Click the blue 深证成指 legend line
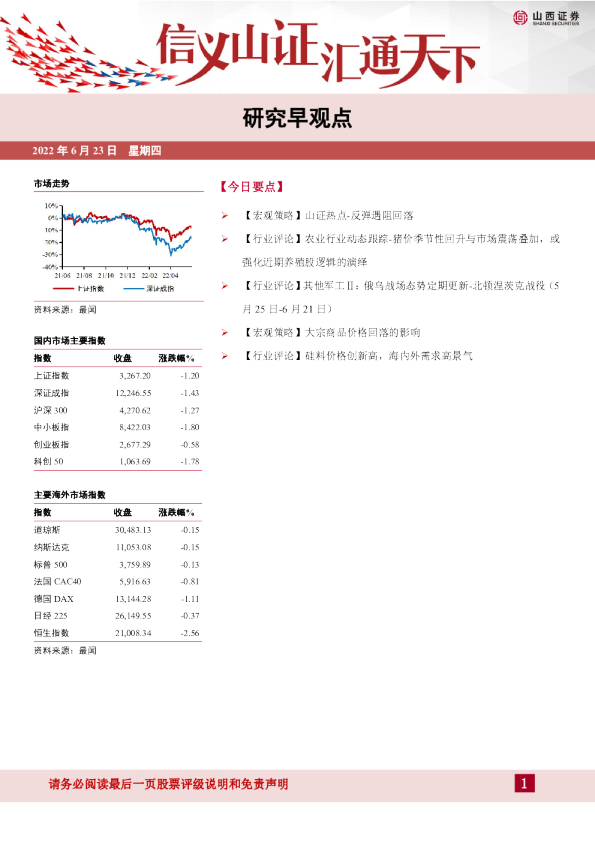The width and height of the screenshot is (595, 842). [x=134, y=289]
